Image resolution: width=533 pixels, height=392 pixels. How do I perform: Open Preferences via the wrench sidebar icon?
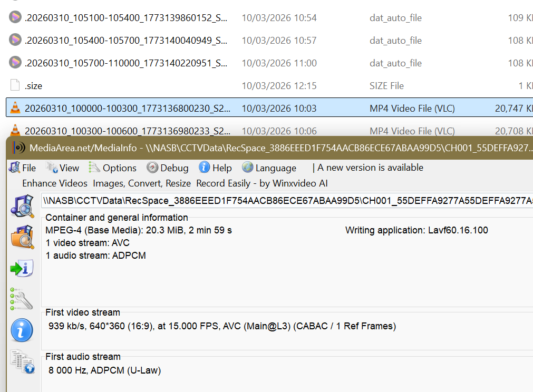[x=22, y=299]
